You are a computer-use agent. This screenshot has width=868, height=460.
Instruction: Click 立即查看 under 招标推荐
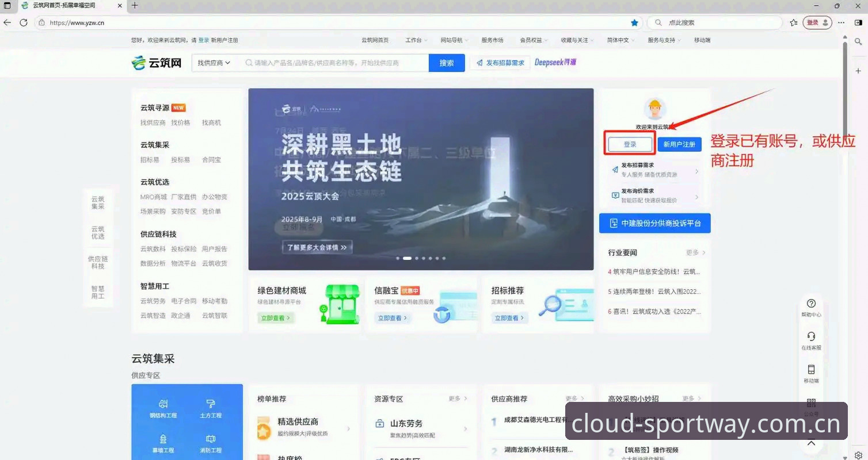[509, 317]
